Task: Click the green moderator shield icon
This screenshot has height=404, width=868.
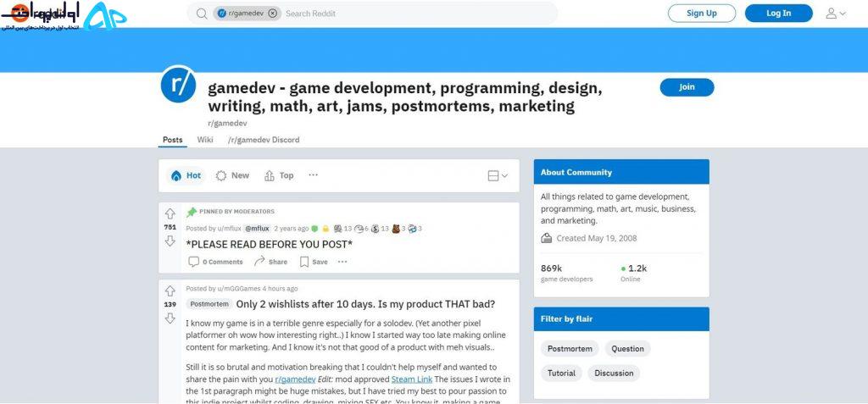Action: click(x=314, y=228)
